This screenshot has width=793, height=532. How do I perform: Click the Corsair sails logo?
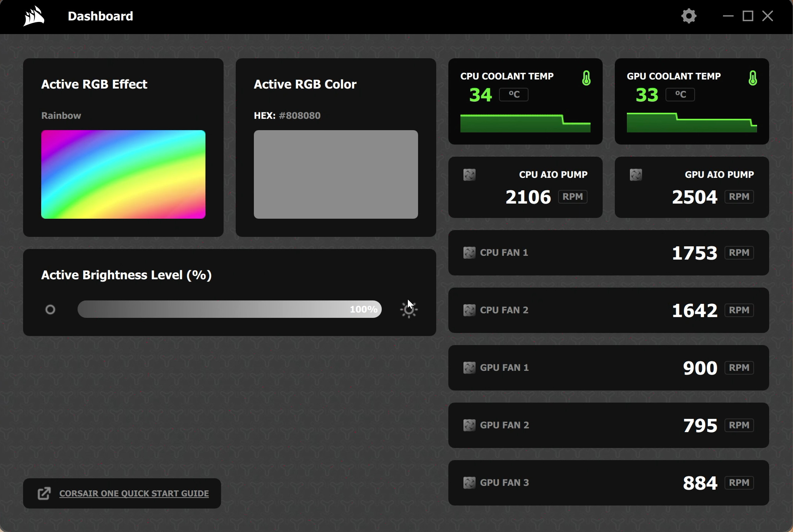[34, 16]
